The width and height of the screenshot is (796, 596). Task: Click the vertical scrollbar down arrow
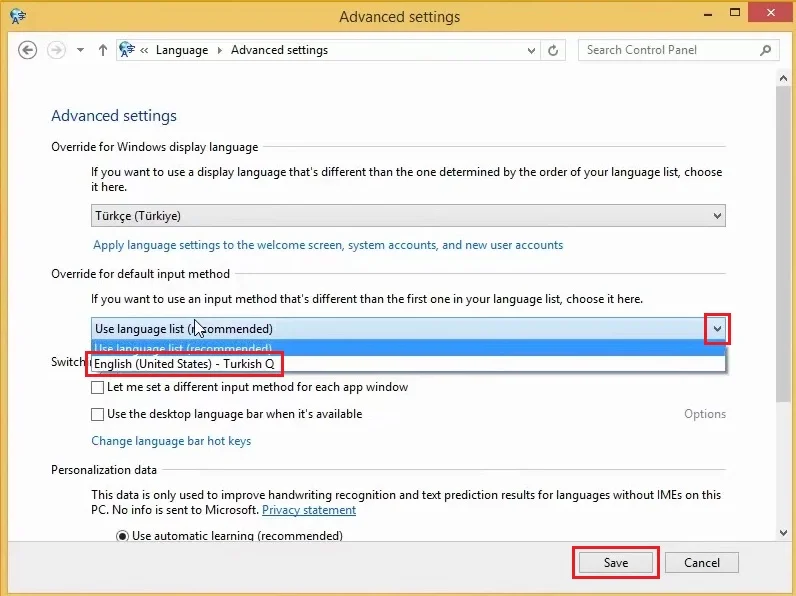783,533
